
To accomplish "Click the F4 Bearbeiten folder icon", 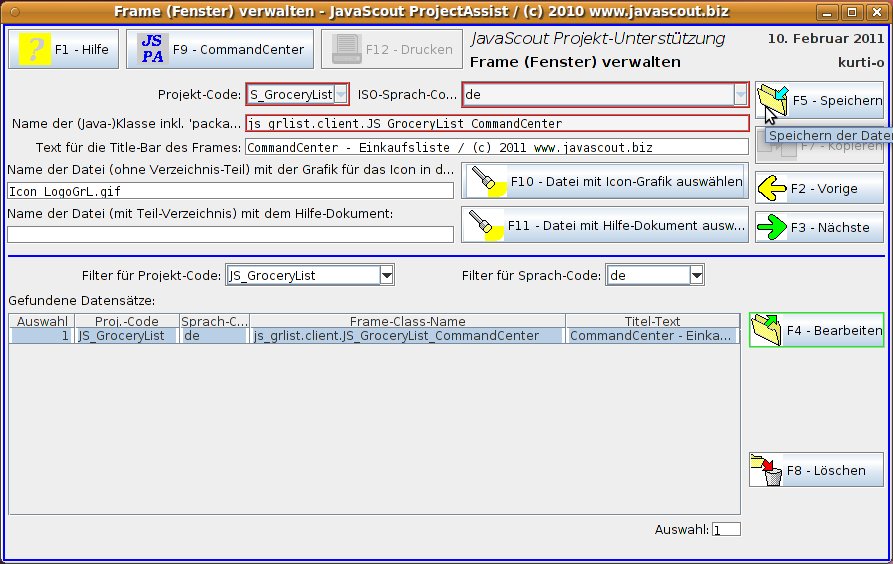I will click(766, 330).
